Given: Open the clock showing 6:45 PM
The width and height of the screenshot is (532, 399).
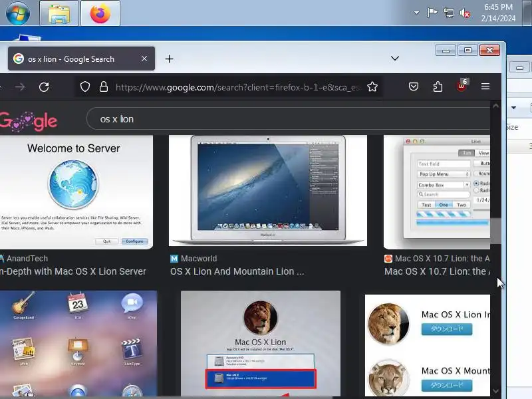Looking at the screenshot, I should [x=498, y=13].
